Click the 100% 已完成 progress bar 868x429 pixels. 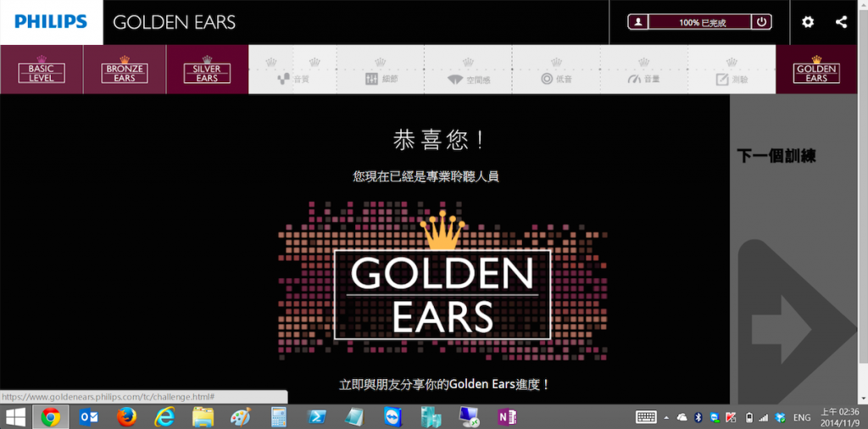(699, 22)
